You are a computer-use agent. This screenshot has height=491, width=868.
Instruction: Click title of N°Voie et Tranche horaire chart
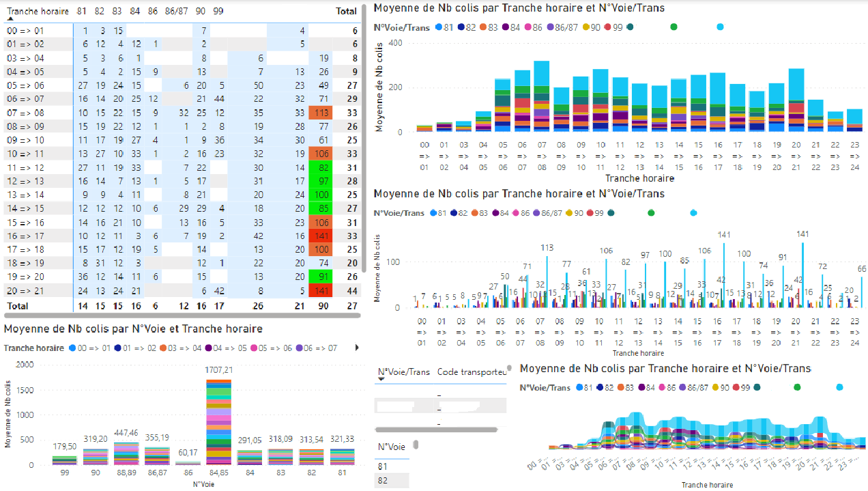[133, 328]
